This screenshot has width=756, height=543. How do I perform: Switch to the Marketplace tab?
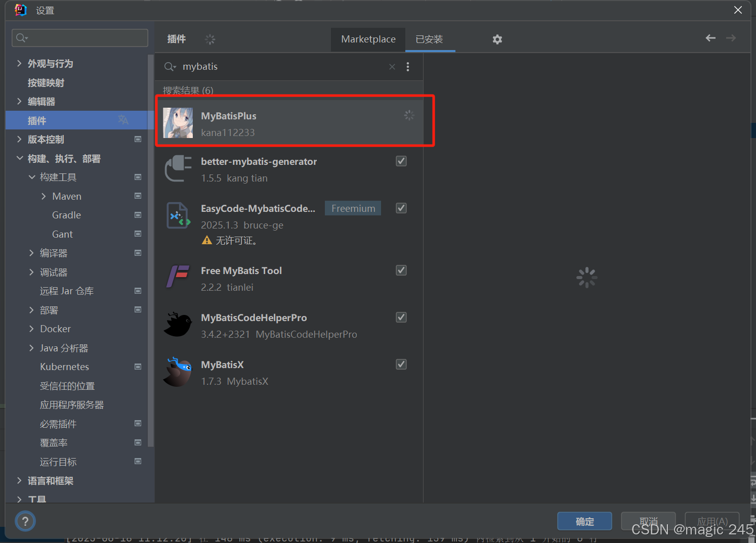pos(368,39)
